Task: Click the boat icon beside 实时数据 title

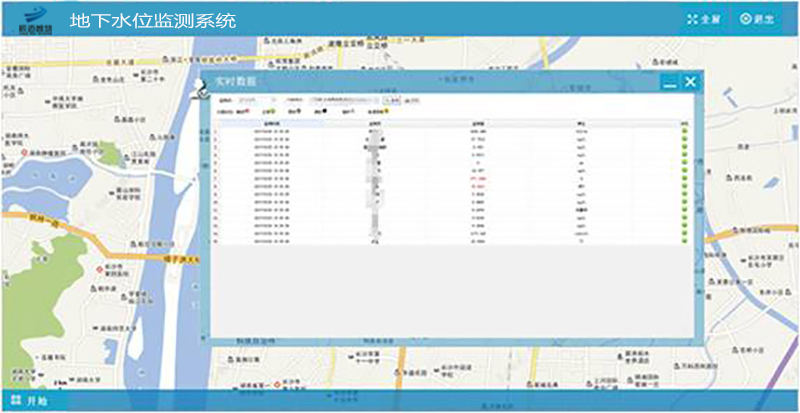Action: 200,89
